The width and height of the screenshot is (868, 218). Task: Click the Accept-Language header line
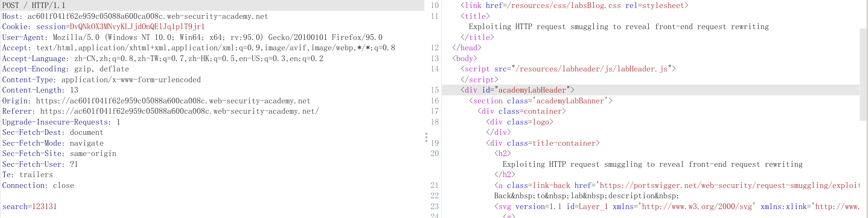coord(163,58)
